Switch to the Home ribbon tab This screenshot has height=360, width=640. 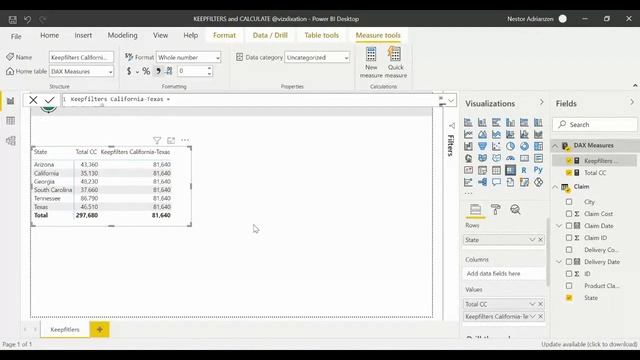click(x=49, y=36)
